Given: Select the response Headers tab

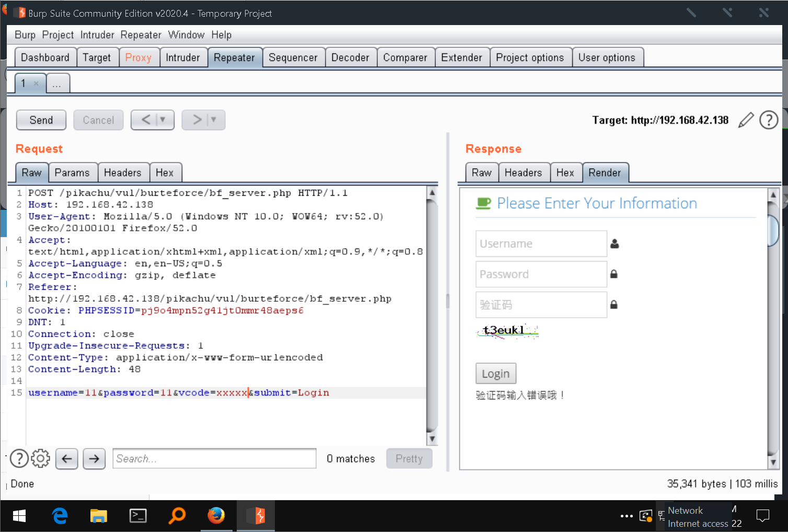Looking at the screenshot, I should tap(524, 173).
